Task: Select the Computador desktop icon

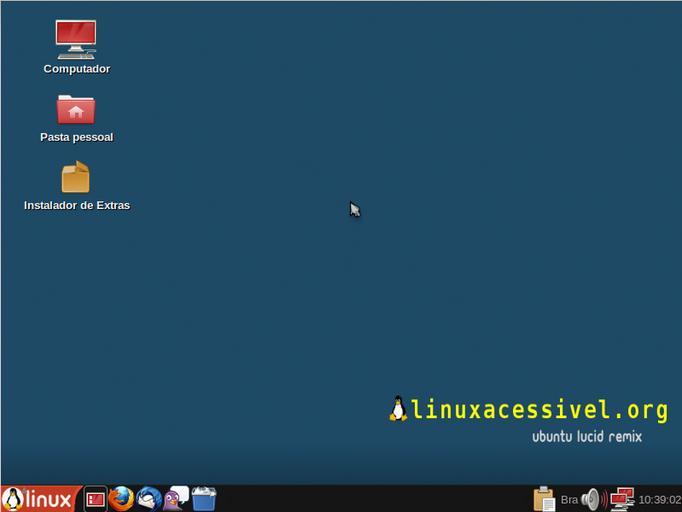Action: click(76, 39)
